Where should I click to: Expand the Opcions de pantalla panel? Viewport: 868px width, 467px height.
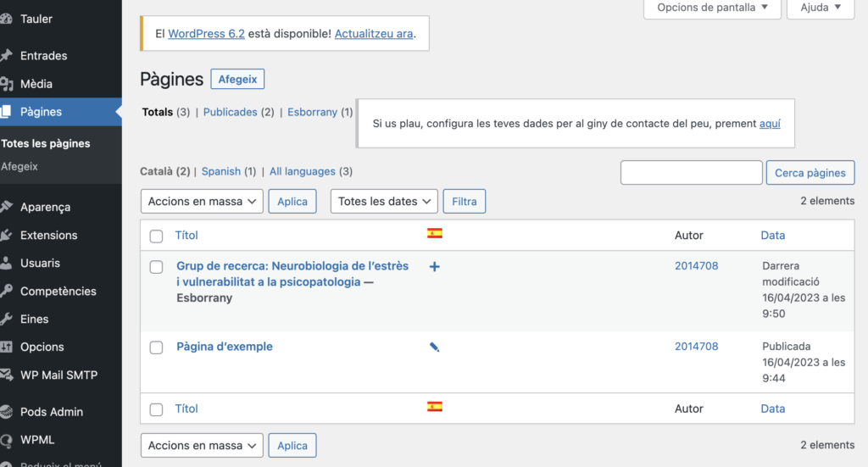tap(711, 8)
